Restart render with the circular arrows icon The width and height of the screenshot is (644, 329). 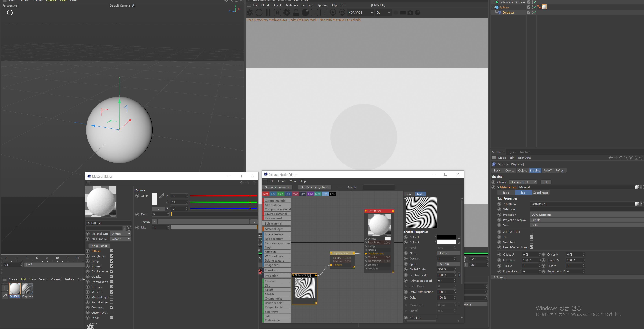(x=259, y=13)
